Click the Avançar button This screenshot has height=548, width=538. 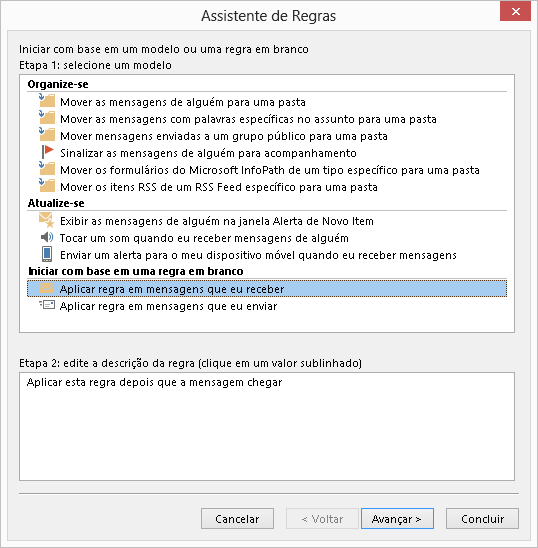coord(397,519)
